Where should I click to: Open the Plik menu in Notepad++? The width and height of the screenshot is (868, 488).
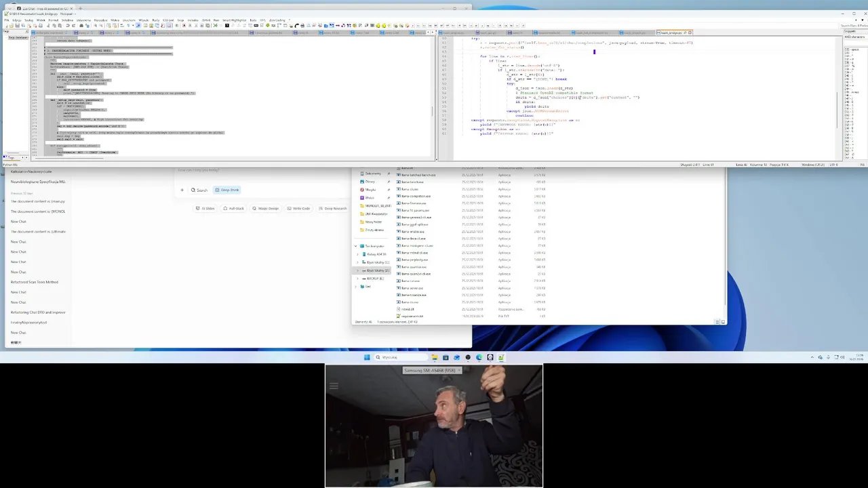click(x=6, y=20)
